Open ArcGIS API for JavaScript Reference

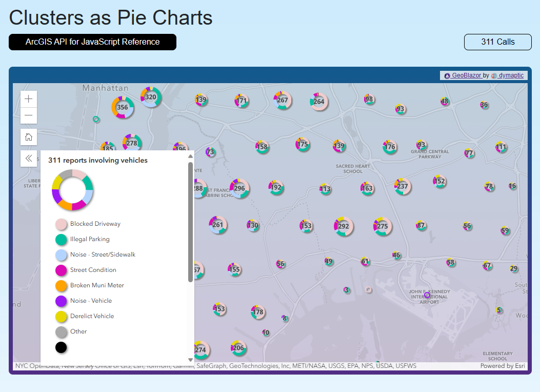point(92,42)
